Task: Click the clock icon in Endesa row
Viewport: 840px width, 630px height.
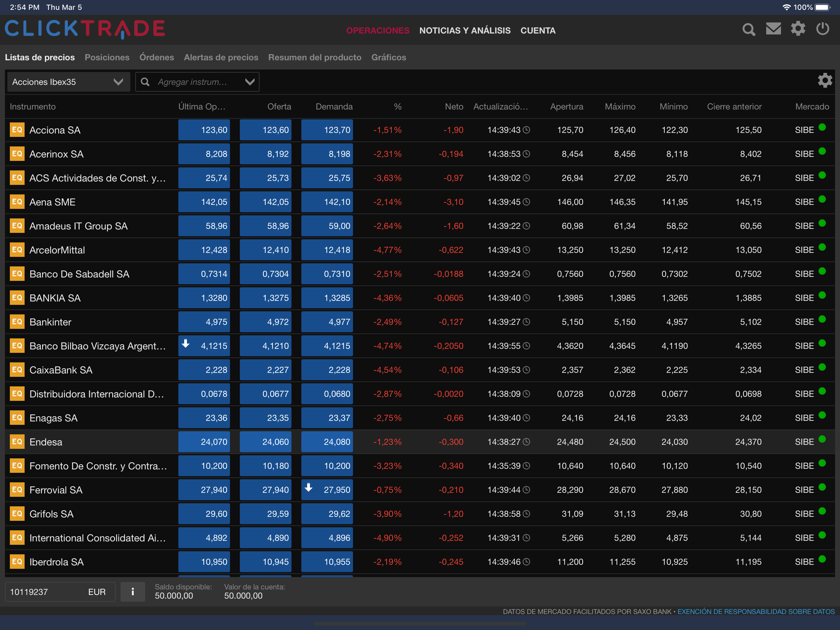Action: [x=526, y=442]
